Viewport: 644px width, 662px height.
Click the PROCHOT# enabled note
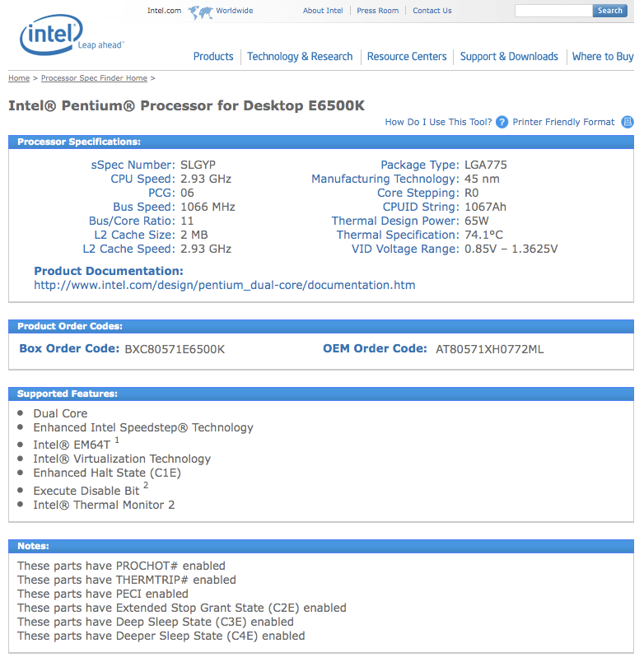(121, 566)
